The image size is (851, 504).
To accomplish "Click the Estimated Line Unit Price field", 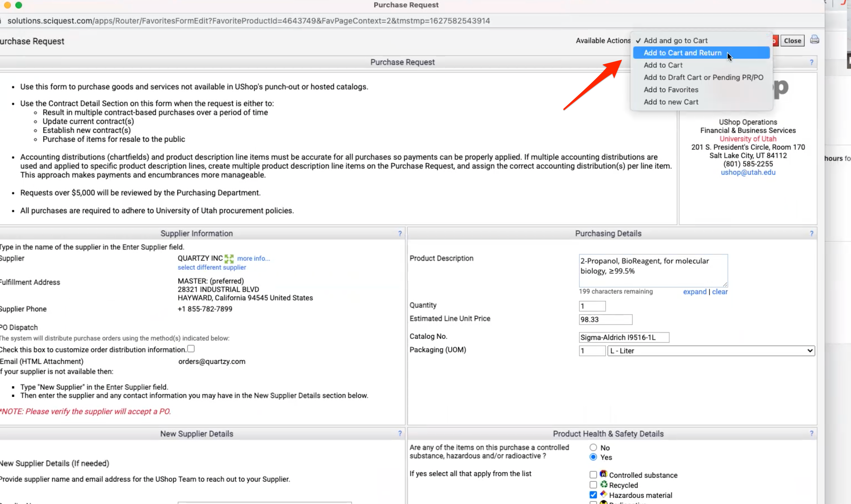I will (606, 320).
